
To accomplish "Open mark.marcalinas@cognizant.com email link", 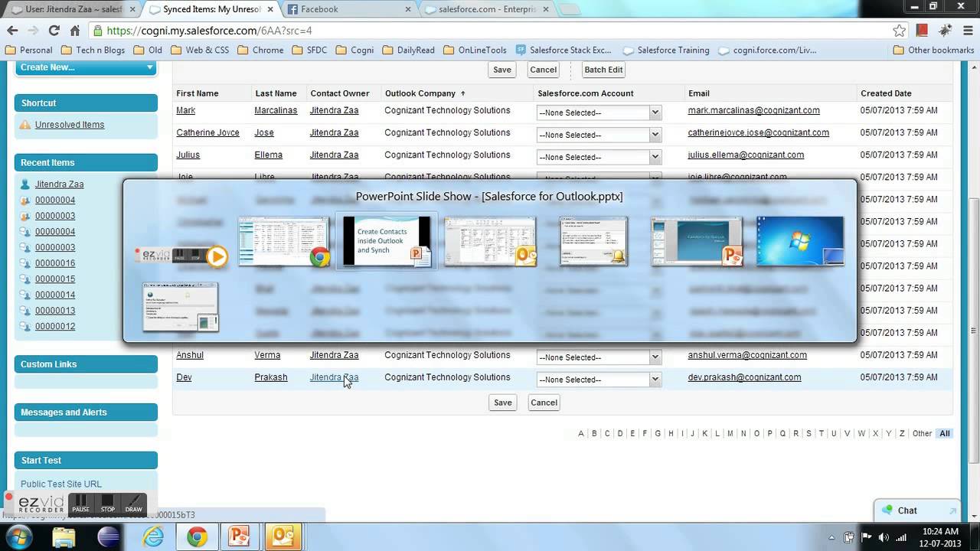I will (754, 110).
